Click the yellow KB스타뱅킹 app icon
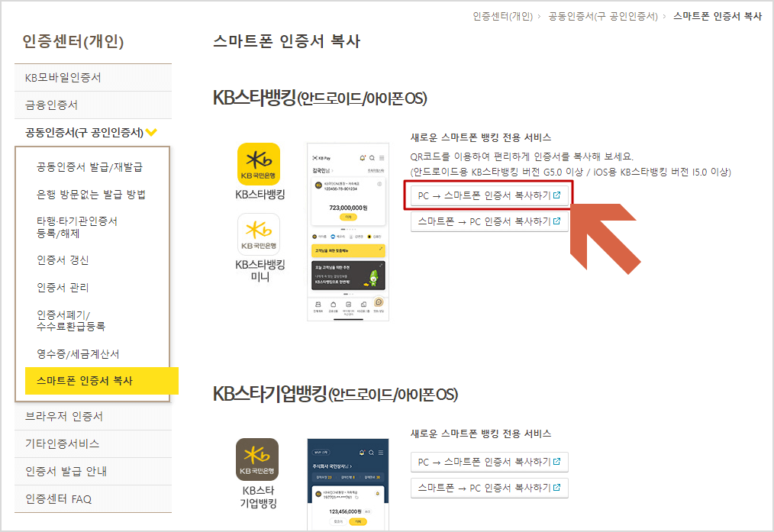 [259, 164]
